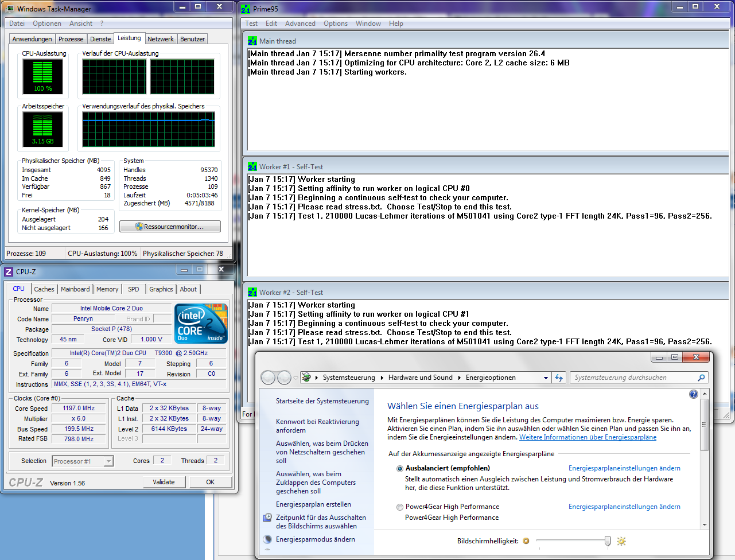Click the back arrow in Energieoptionen window

(x=268, y=378)
